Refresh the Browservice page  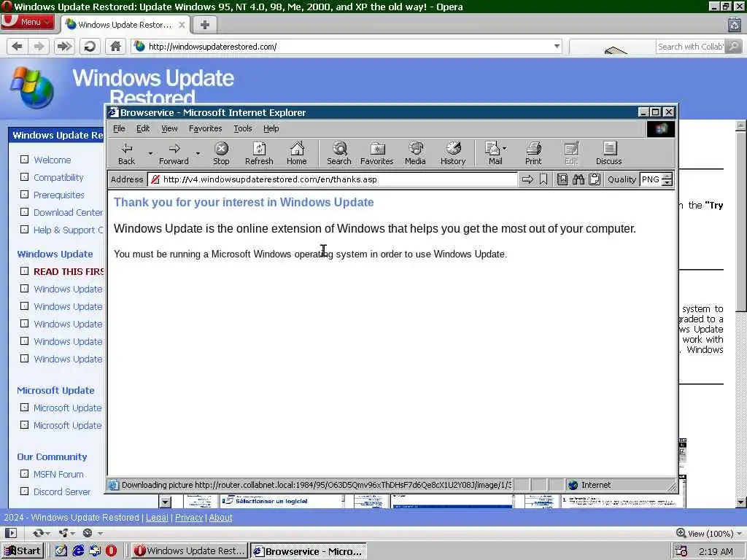[x=259, y=153]
